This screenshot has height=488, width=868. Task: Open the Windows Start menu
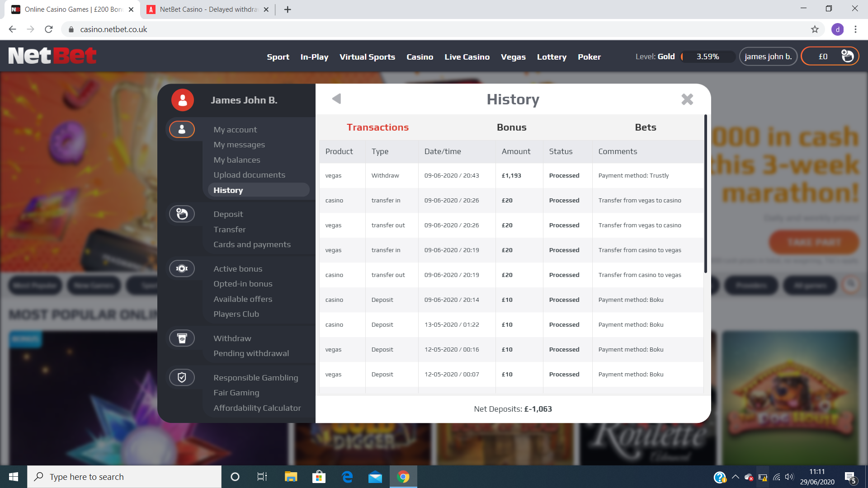14,477
